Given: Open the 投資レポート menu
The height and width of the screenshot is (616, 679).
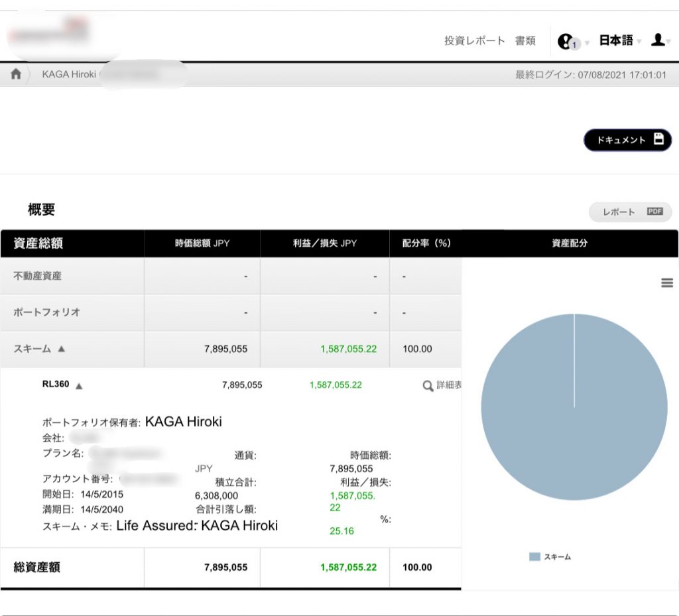Looking at the screenshot, I should pyautogui.click(x=474, y=41).
